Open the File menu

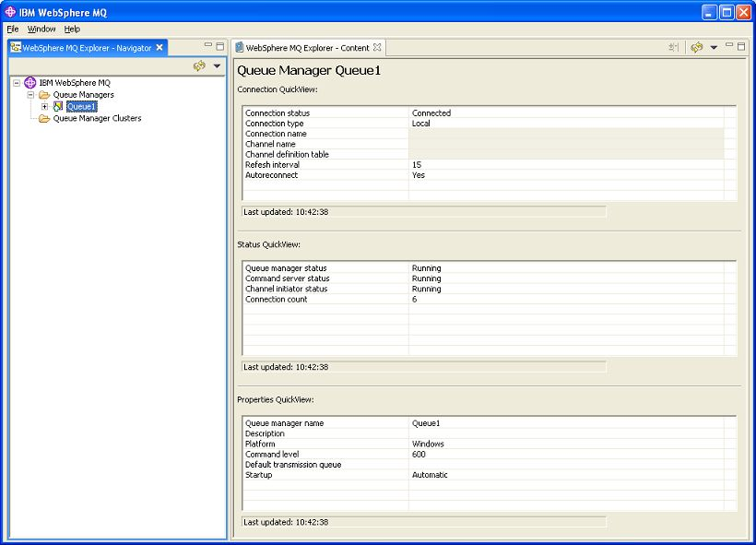[13, 29]
